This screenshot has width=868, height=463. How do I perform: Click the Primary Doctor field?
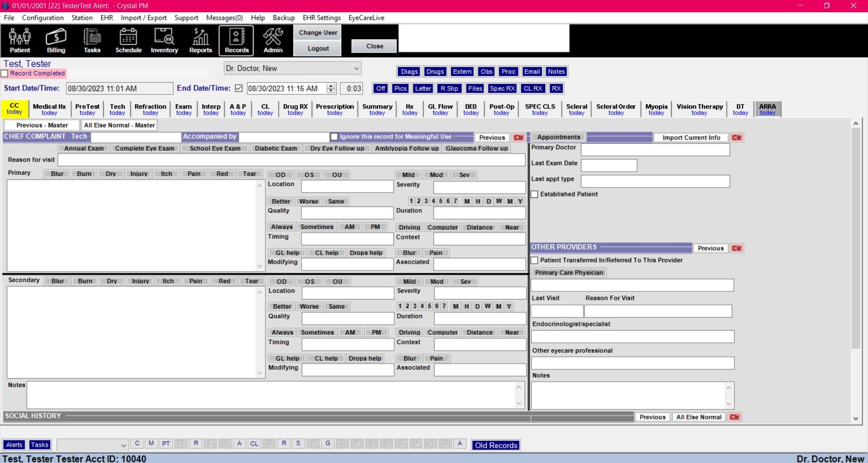tap(655, 150)
